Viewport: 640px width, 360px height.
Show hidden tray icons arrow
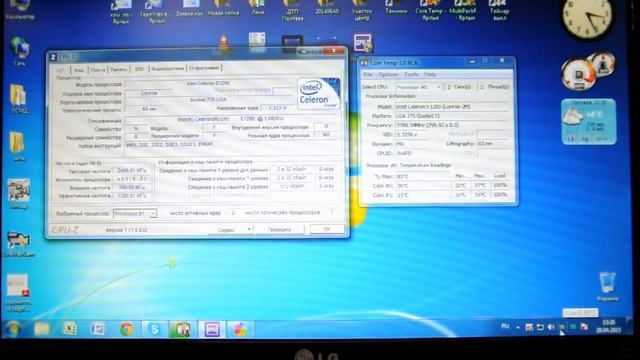coord(518,327)
